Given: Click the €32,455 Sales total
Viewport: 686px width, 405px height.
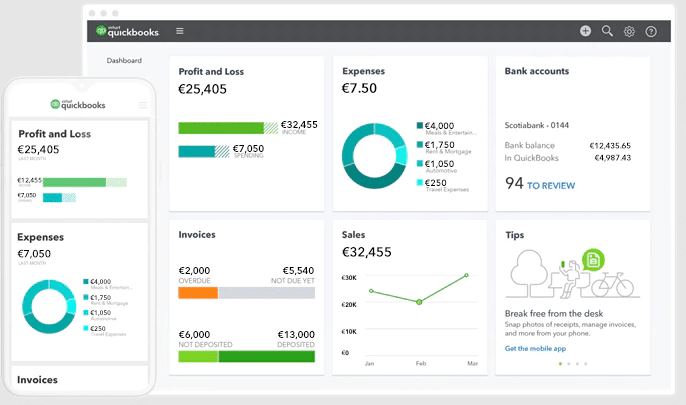Looking at the screenshot, I should click(366, 252).
